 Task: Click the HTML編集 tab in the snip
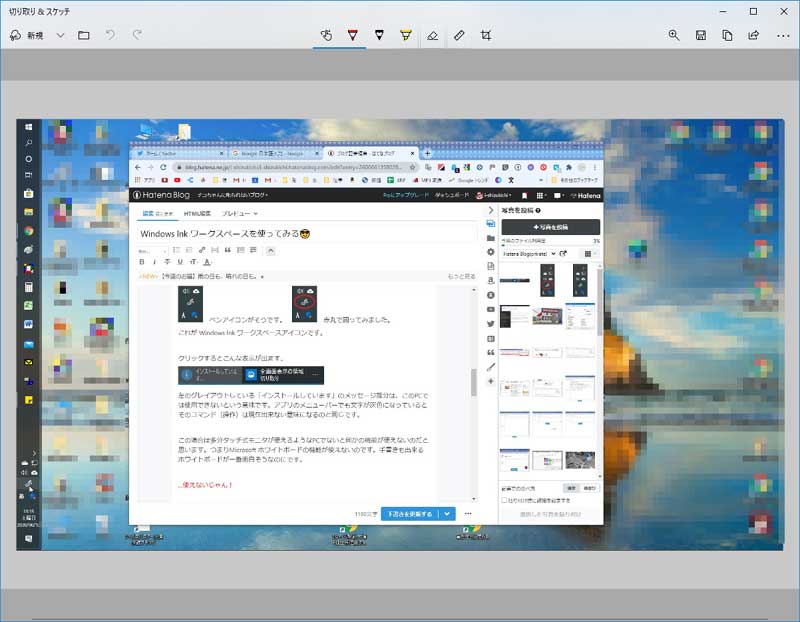(197, 213)
